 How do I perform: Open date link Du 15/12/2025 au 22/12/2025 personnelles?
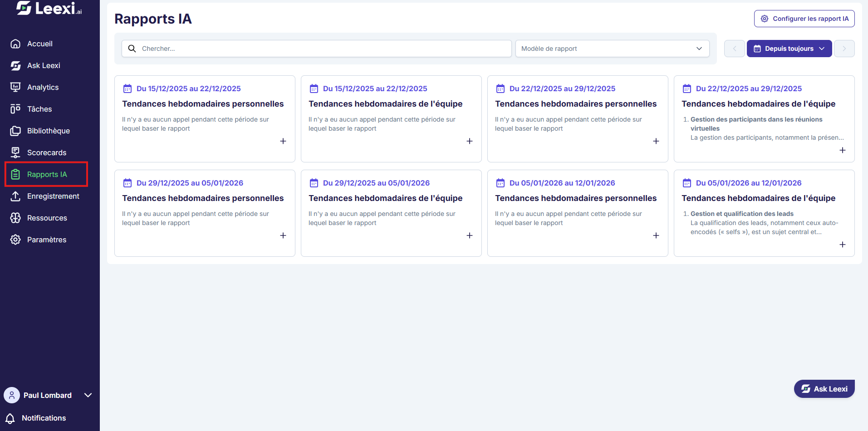(189, 88)
